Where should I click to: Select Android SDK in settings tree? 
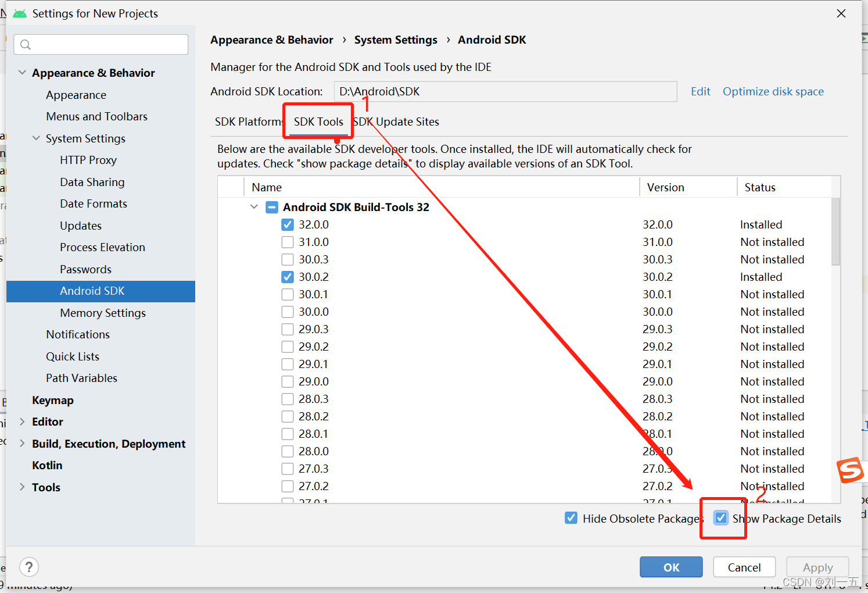(101, 291)
